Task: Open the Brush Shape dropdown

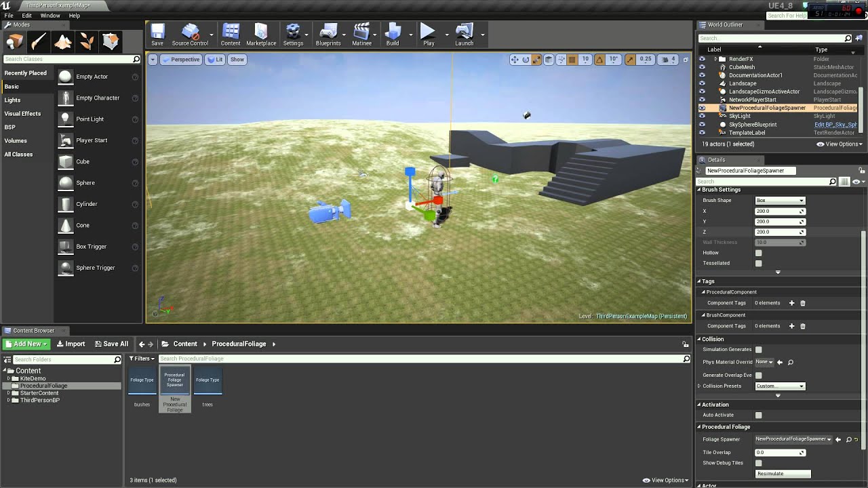Action: point(780,201)
